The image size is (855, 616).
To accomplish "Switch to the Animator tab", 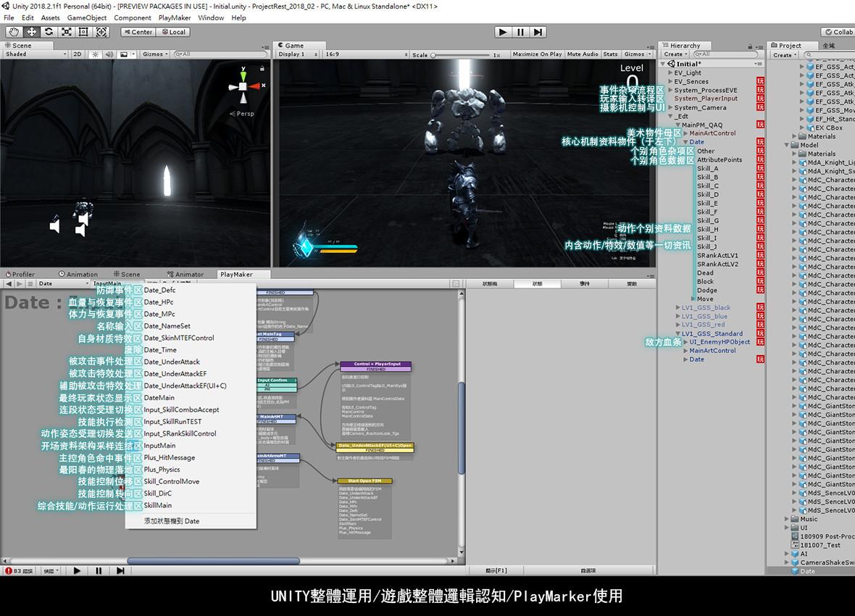I will pyautogui.click(x=188, y=275).
